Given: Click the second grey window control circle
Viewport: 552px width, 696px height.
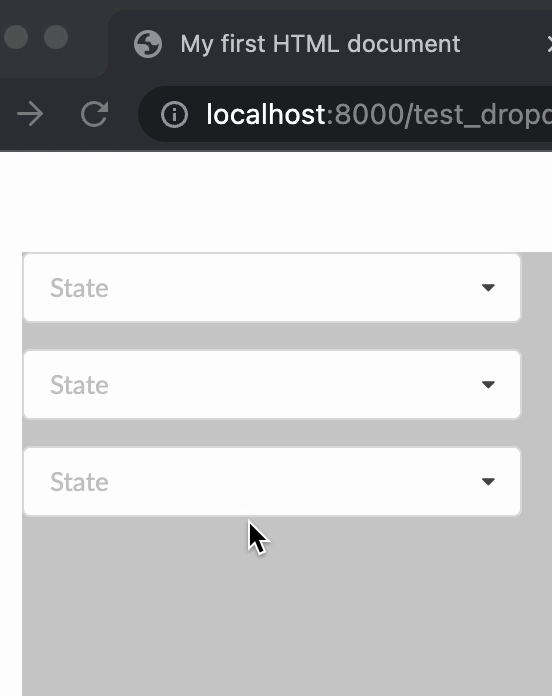Looking at the screenshot, I should 56,37.
